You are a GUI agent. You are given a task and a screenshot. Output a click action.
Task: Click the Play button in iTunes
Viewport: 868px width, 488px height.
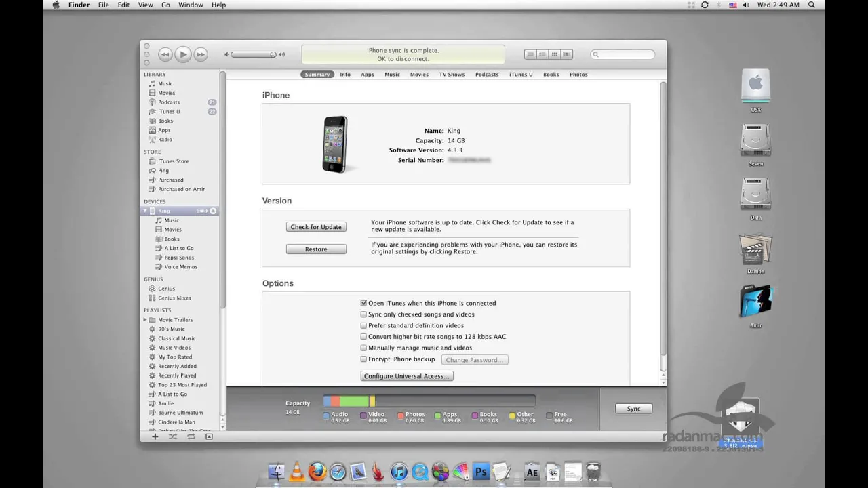tap(183, 54)
